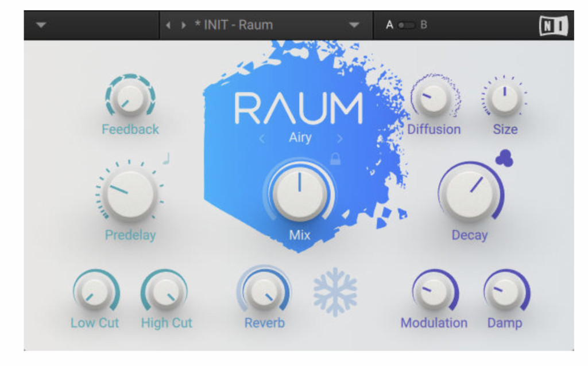Click the lock icon above Mix knob
The image size is (588, 366).
tap(335, 159)
